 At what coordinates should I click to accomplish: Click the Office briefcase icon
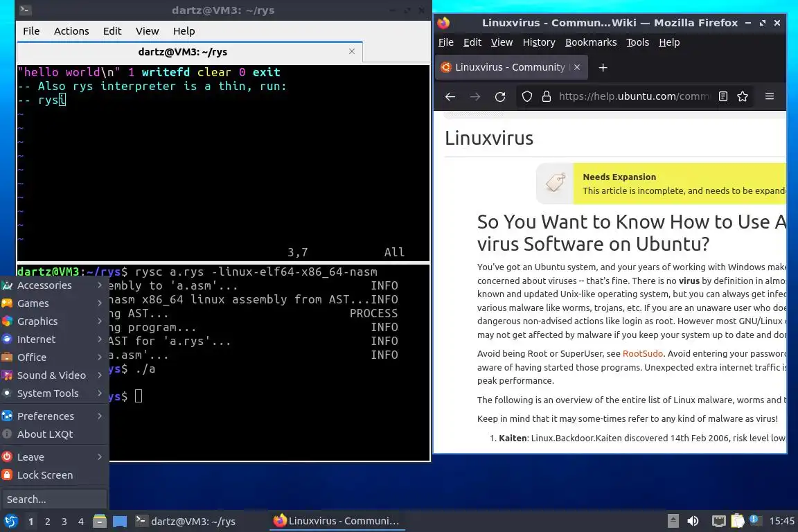(x=7, y=357)
